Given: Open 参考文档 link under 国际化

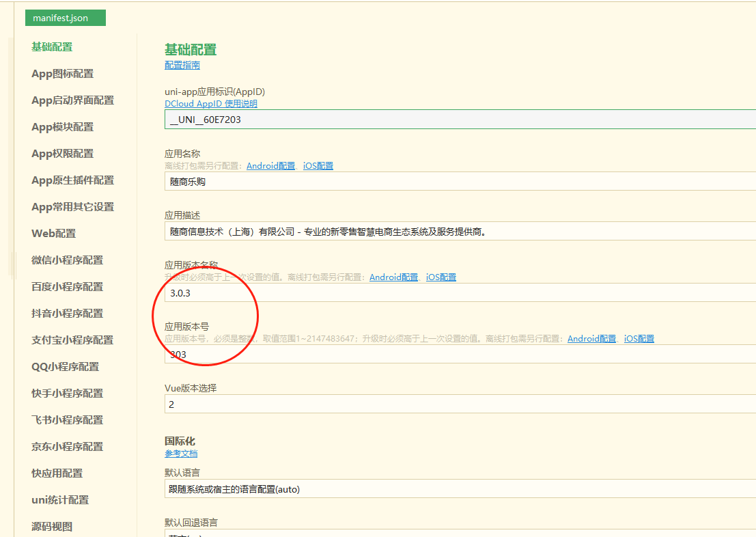Looking at the screenshot, I should click(x=181, y=454).
